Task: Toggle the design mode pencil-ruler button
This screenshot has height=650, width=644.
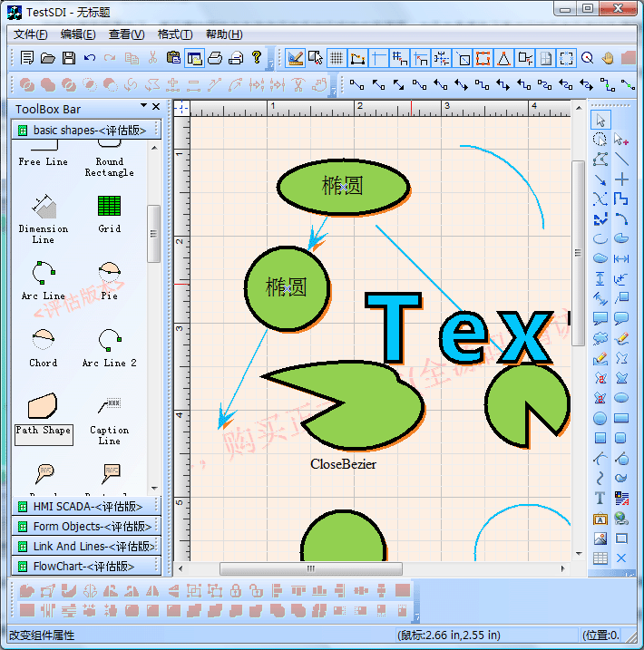Action: click(x=296, y=58)
